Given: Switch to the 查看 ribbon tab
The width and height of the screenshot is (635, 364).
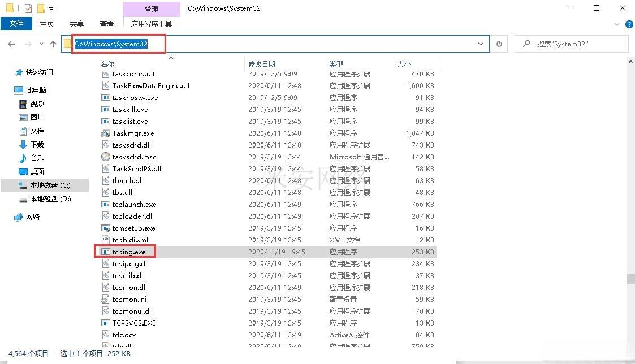Looking at the screenshot, I should pos(106,24).
